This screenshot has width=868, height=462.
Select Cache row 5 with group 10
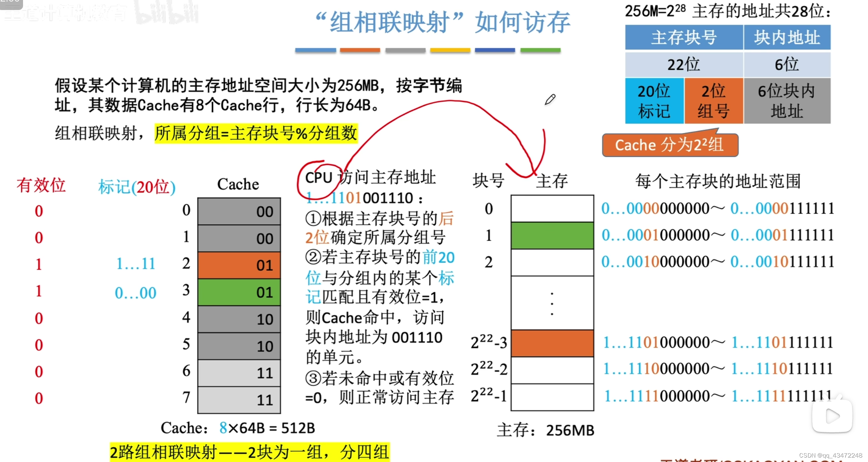pyautogui.click(x=239, y=346)
